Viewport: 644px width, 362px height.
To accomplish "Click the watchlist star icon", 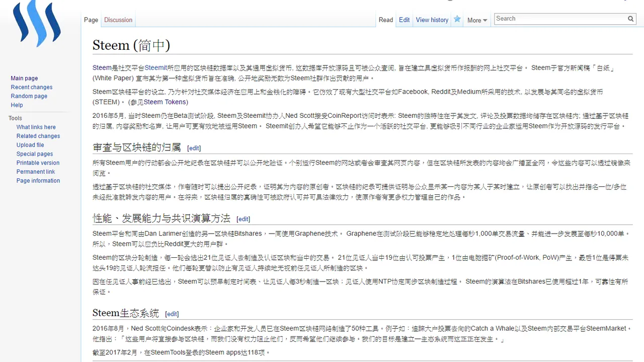I will tap(457, 19).
